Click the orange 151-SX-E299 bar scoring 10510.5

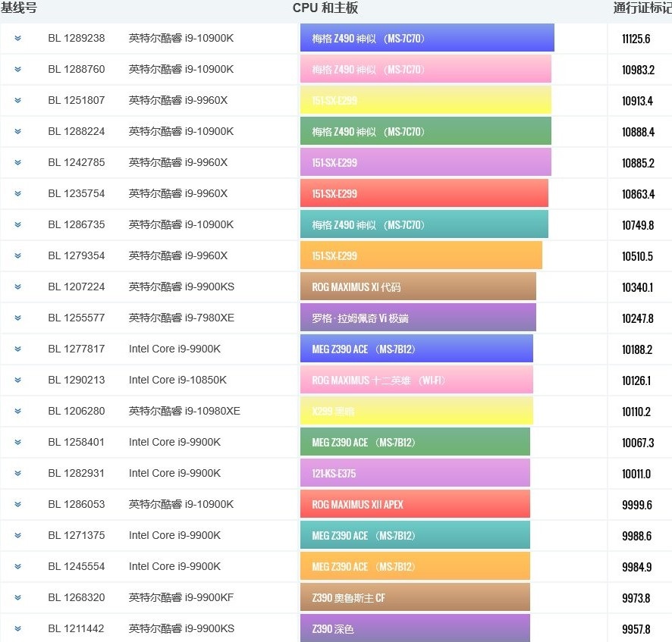(421, 255)
